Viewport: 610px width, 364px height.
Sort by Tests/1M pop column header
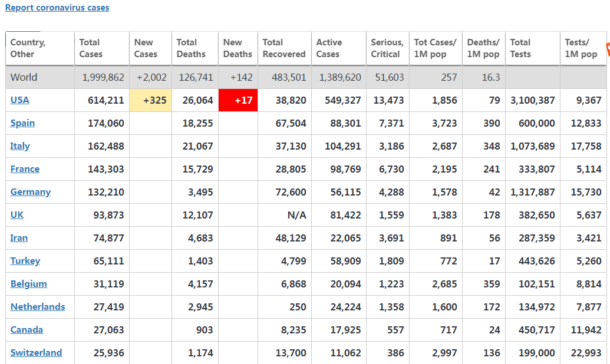click(583, 48)
